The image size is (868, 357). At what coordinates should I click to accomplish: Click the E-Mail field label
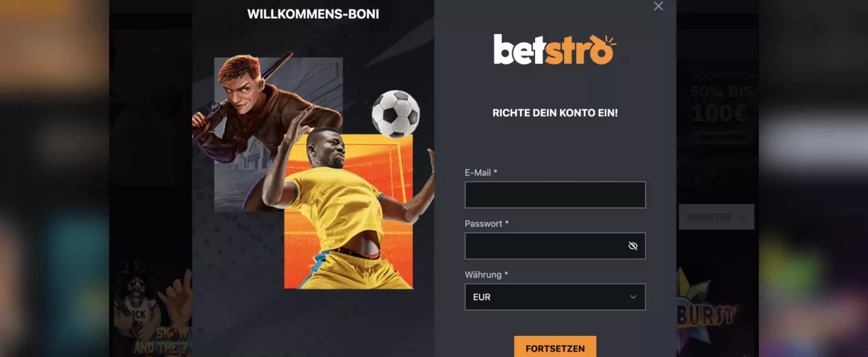[x=481, y=172]
